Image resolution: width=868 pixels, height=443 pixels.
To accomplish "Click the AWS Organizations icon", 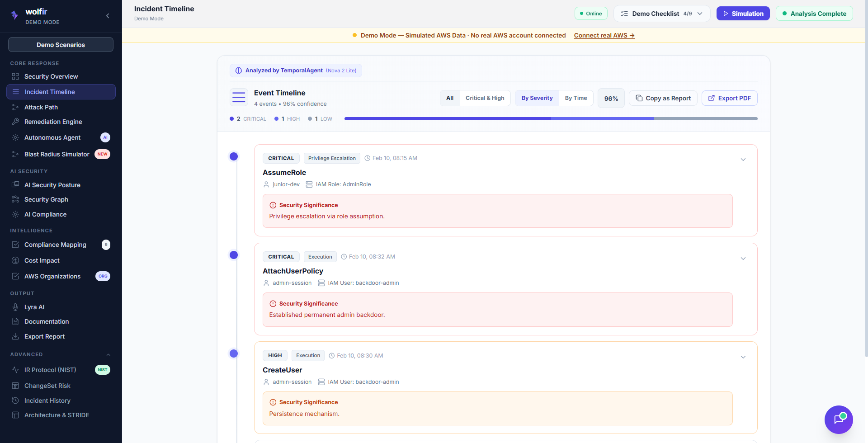I will [15, 276].
